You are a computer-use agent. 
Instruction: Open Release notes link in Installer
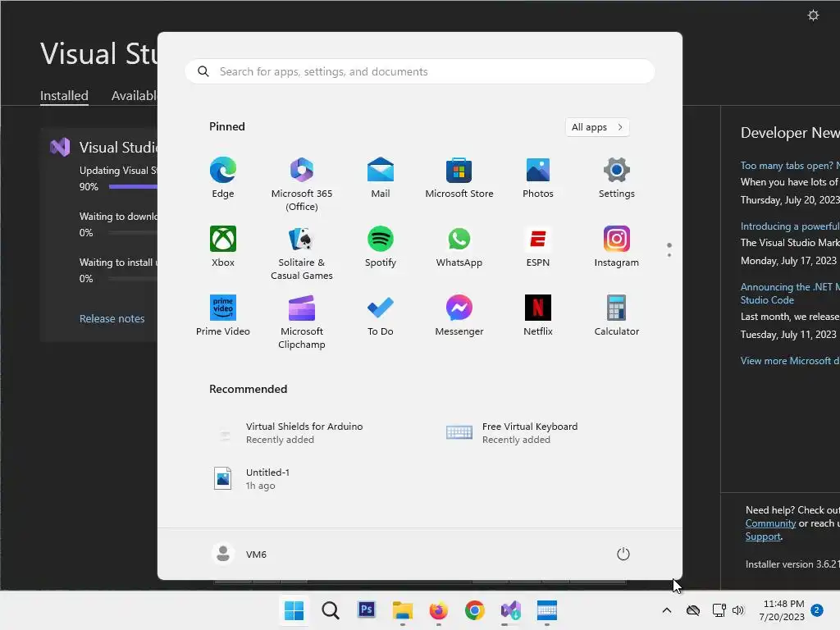(x=112, y=319)
